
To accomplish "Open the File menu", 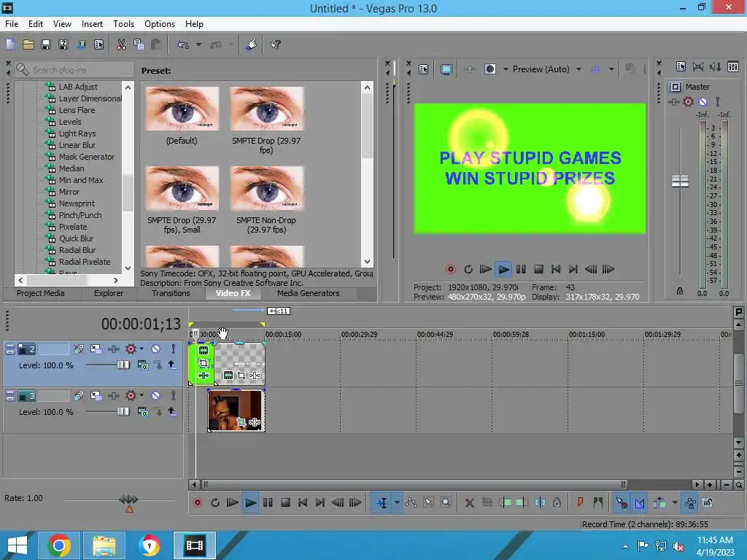I will click(x=12, y=24).
